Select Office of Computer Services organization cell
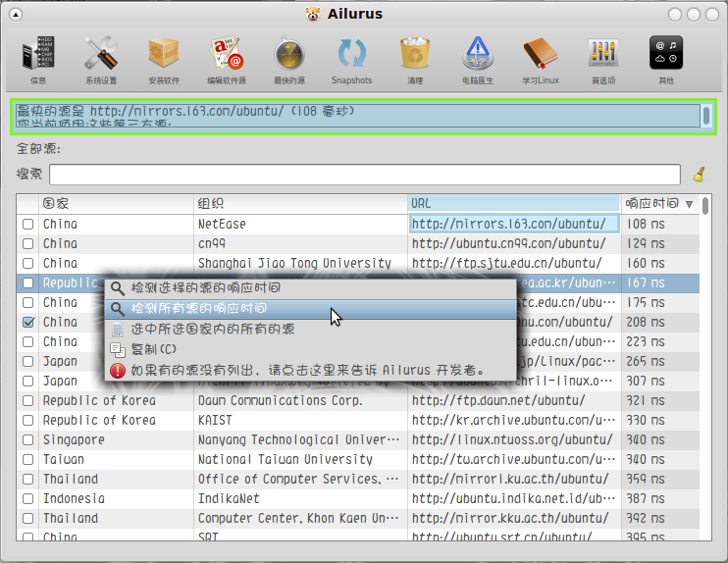 300,479
